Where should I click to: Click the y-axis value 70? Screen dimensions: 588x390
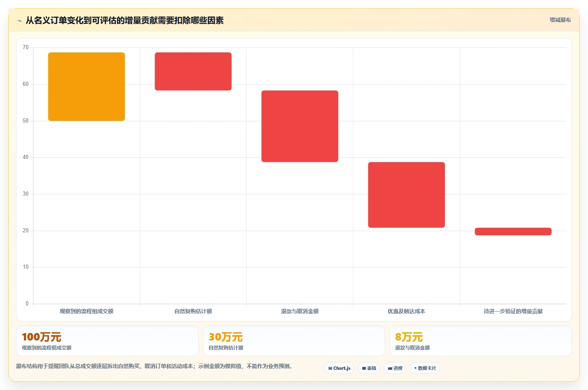26,47
